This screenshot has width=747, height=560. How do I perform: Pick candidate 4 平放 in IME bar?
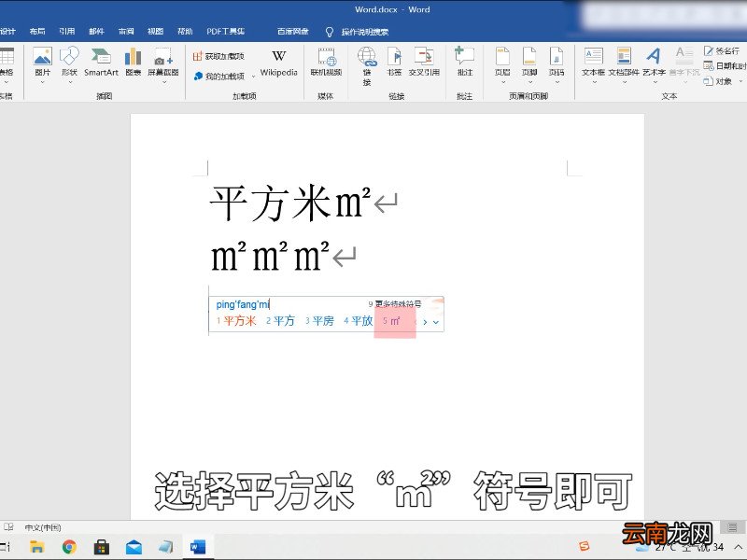pos(359,321)
